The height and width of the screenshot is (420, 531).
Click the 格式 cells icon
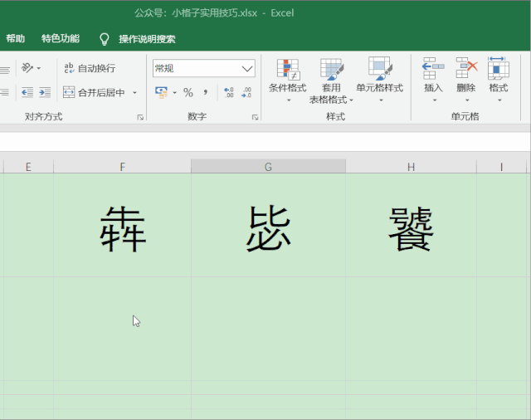[499, 68]
